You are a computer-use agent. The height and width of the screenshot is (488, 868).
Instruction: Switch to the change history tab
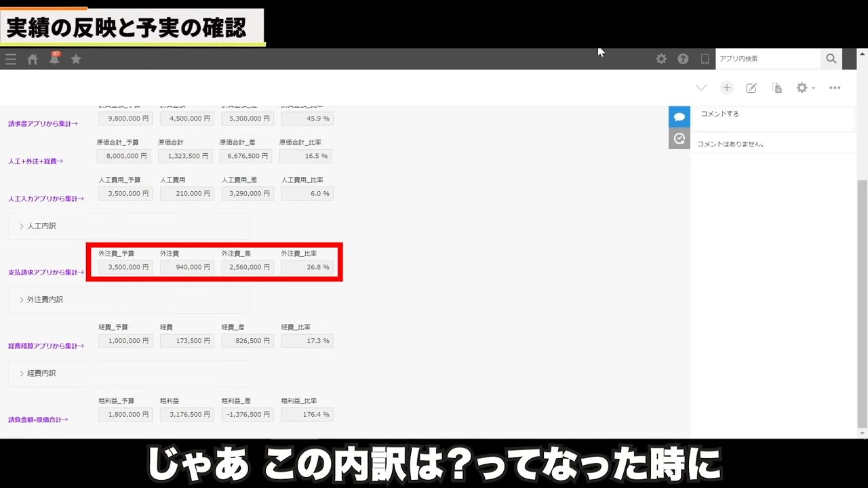679,139
